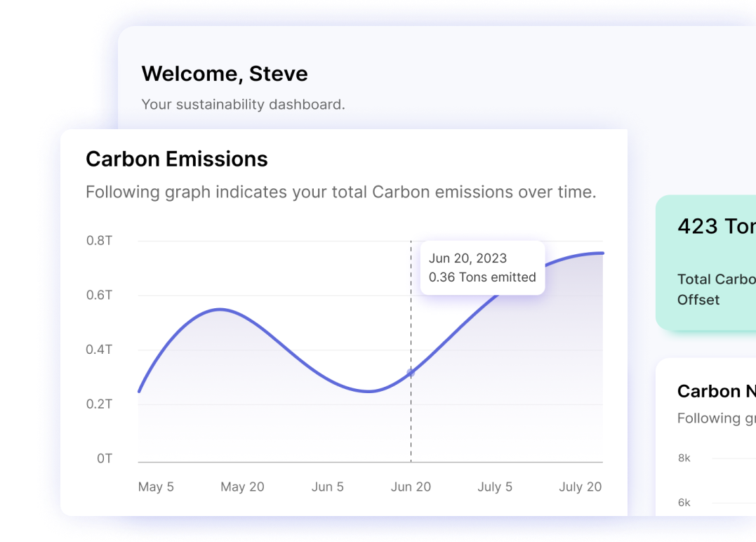Screen dimensions: 756x542
Task: Click the 0.8T y-axis label
Action: pyautogui.click(x=100, y=241)
